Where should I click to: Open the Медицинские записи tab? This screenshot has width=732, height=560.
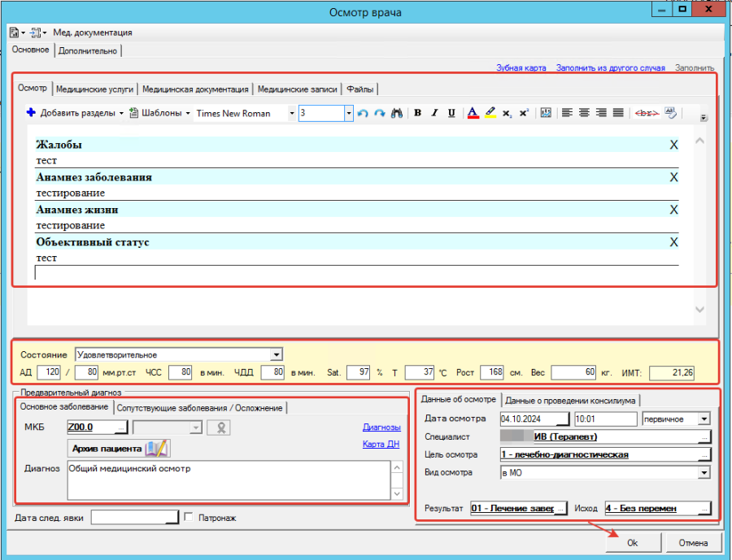point(298,89)
